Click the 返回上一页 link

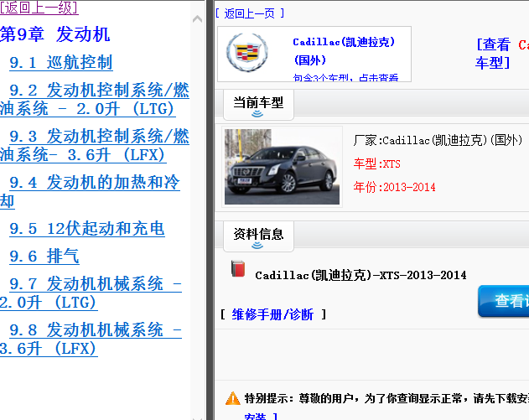coord(250,13)
